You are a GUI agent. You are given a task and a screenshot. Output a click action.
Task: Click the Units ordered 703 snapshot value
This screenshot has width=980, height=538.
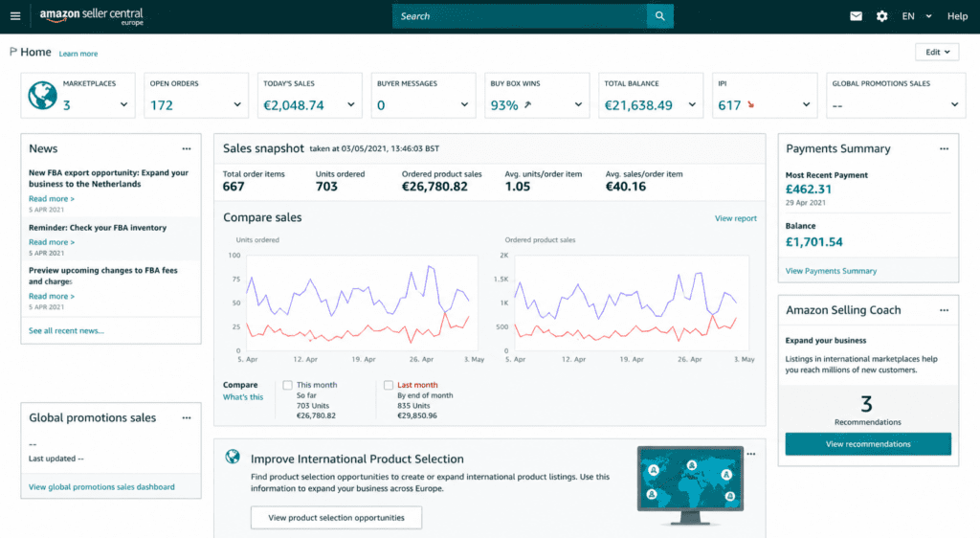click(x=326, y=187)
